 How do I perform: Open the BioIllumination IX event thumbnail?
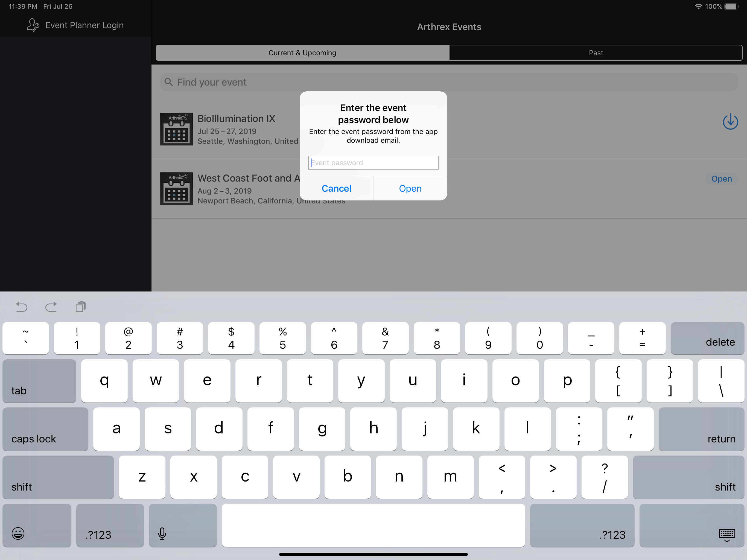pyautogui.click(x=176, y=129)
